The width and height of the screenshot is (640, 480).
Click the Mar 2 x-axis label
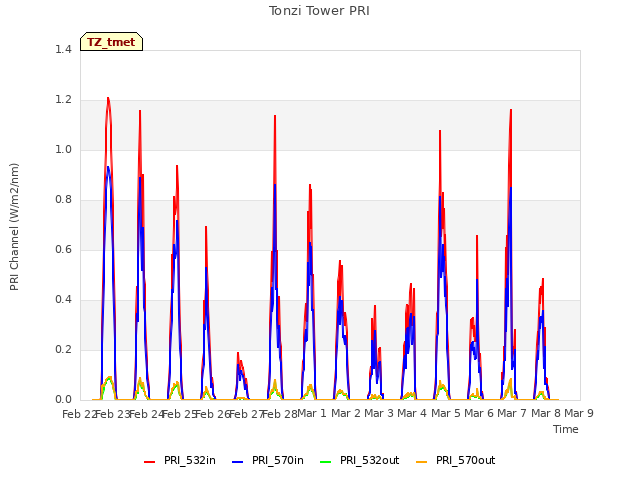point(346,413)
